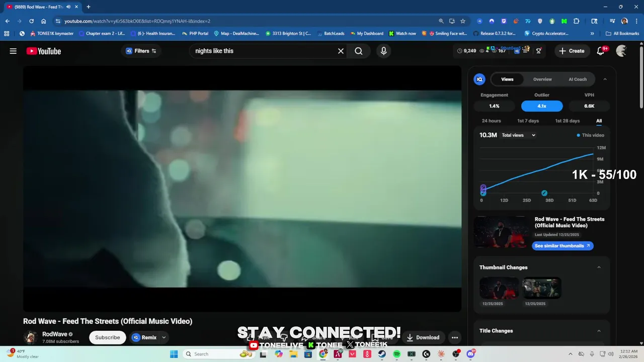644x362 pixels.
Task: Open the Chrome apps grid in bookmarks bar
Action: pyautogui.click(x=7, y=34)
